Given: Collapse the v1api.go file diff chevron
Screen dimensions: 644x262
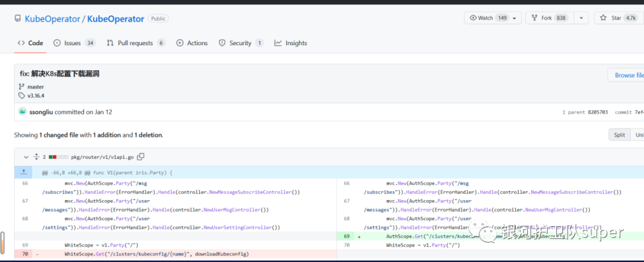Looking at the screenshot, I should point(26,157).
